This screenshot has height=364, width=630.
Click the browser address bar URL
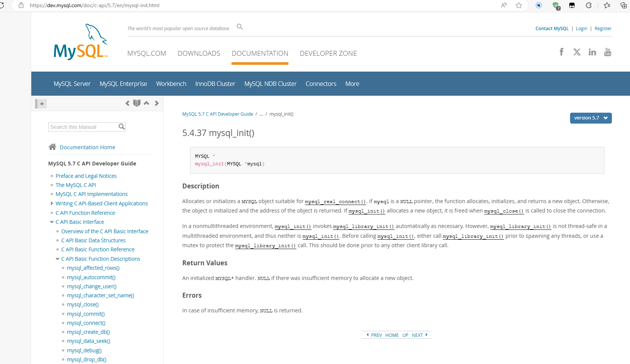pyautogui.click(x=94, y=5)
